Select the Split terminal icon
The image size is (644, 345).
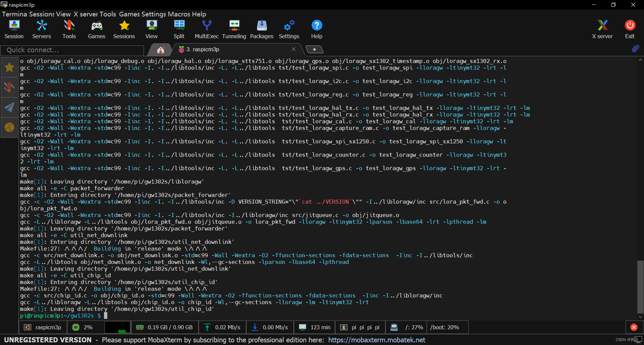pos(179,29)
